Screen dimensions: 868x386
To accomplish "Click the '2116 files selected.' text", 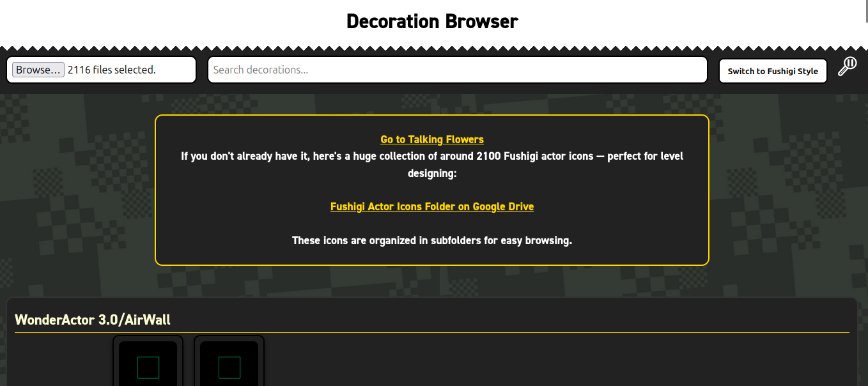I will (112, 70).
